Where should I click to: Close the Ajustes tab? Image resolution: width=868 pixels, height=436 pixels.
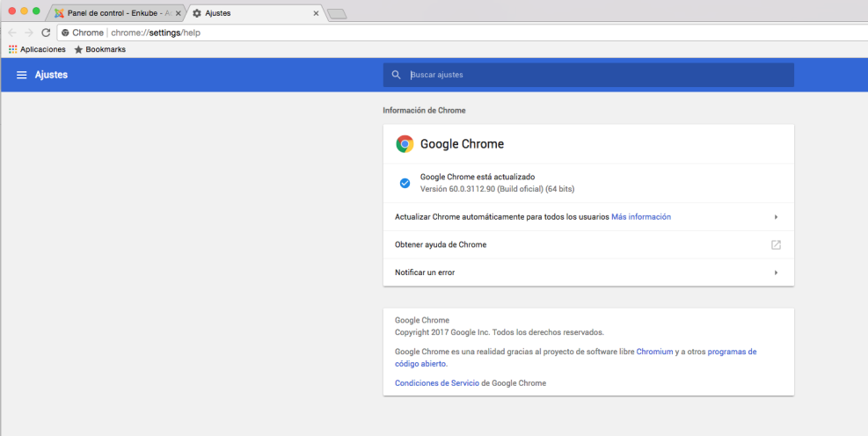click(316, 12)
